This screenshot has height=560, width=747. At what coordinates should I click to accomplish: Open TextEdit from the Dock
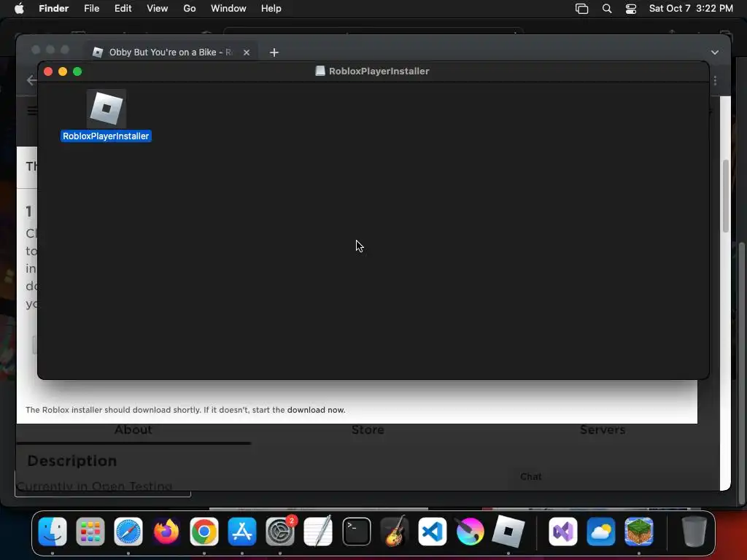(318, 532)
